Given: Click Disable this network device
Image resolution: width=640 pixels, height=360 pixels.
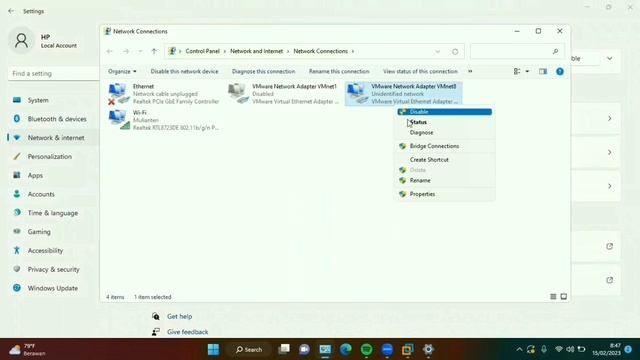Looking at the screenshot, I should point(184,71).
